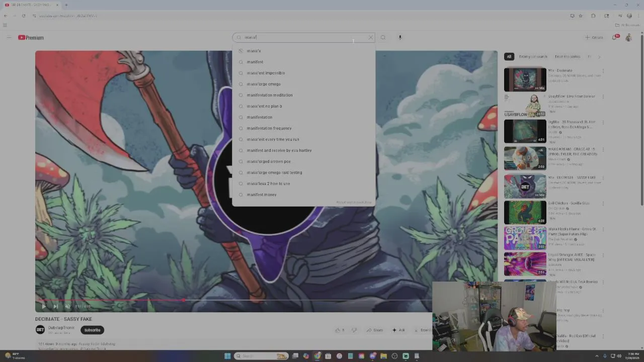Select the 'From the series' chip

tap(568, 57)
